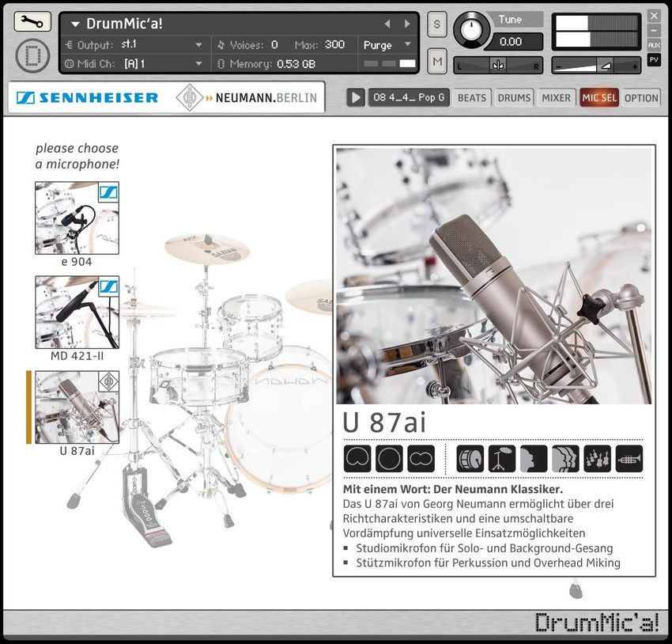This screenshot has height=644, width=672.
Task: Click the DrumMic'a! footer logo
Action: [x=597, y=622]
